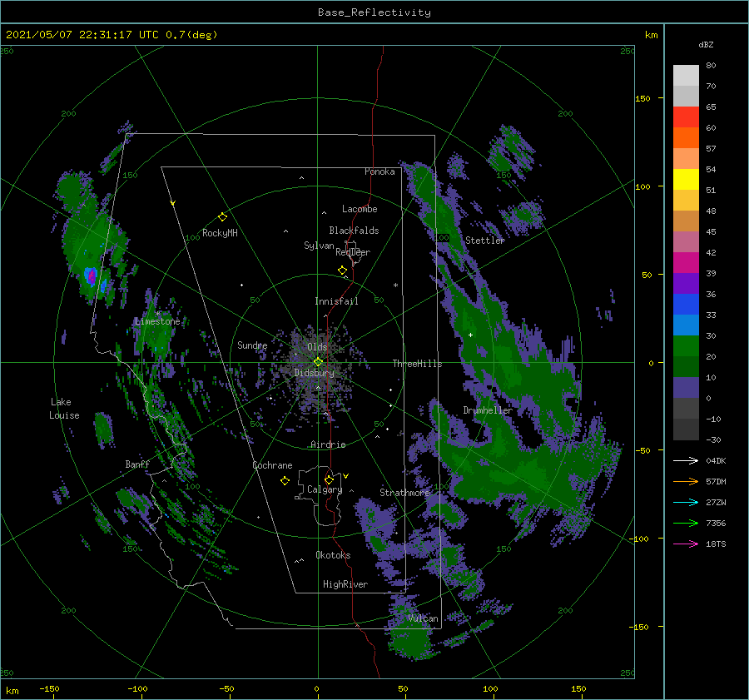Select the green 7356 arrow in legend
Image resolution: width=749 pixels, height=700 pixels.
pyautogui.click(x=686, y=524)
